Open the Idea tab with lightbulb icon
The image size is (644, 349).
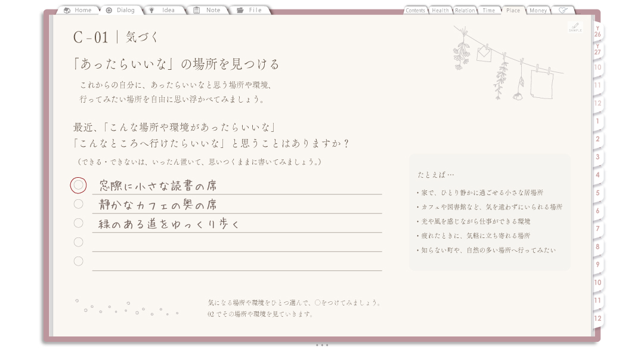[x=163, y=10]
